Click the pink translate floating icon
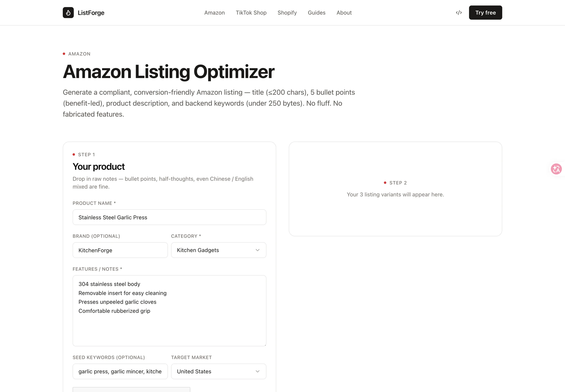Image resolution: width=565 pixels, height=392 pixels. pyautogui.click(x=556, y=169)
